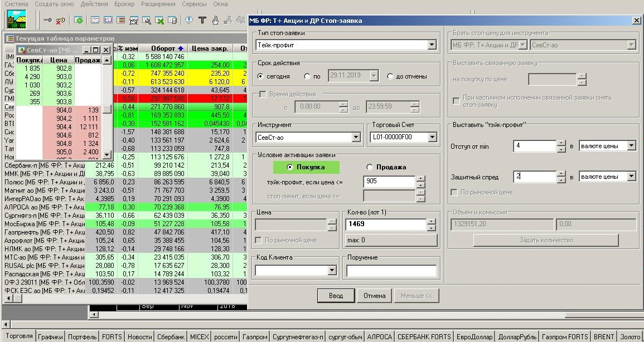Decrease Защитный спред with down spinner

[561, 180]
